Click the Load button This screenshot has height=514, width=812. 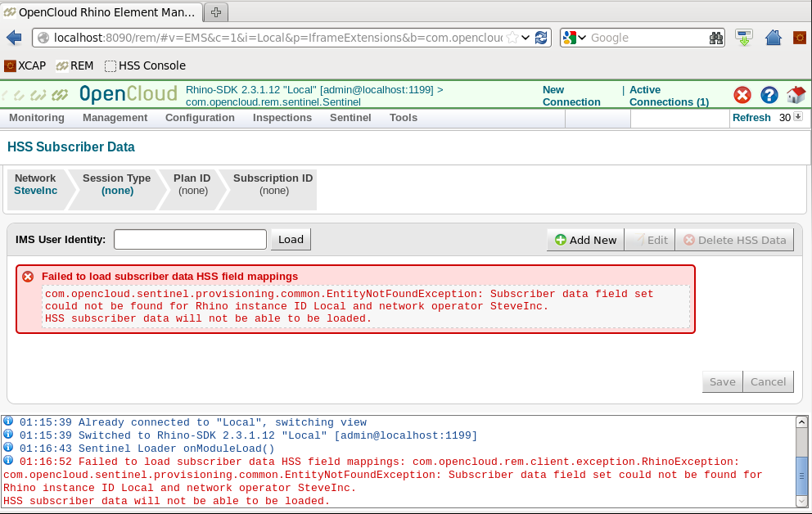(x=291, y=239)
